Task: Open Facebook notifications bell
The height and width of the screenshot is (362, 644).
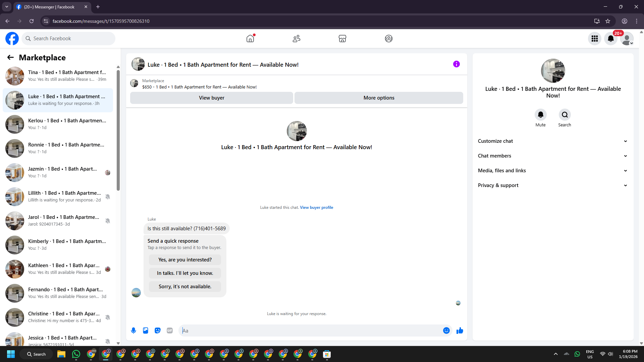Action: (611, 39)
